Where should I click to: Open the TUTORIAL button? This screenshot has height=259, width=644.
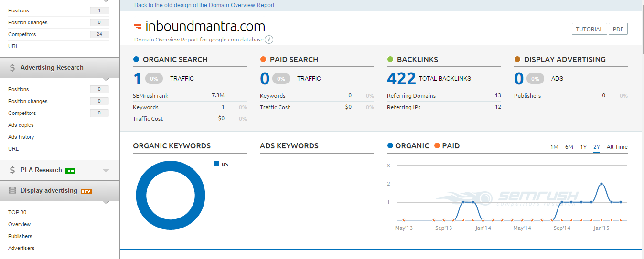click(589, 29)
